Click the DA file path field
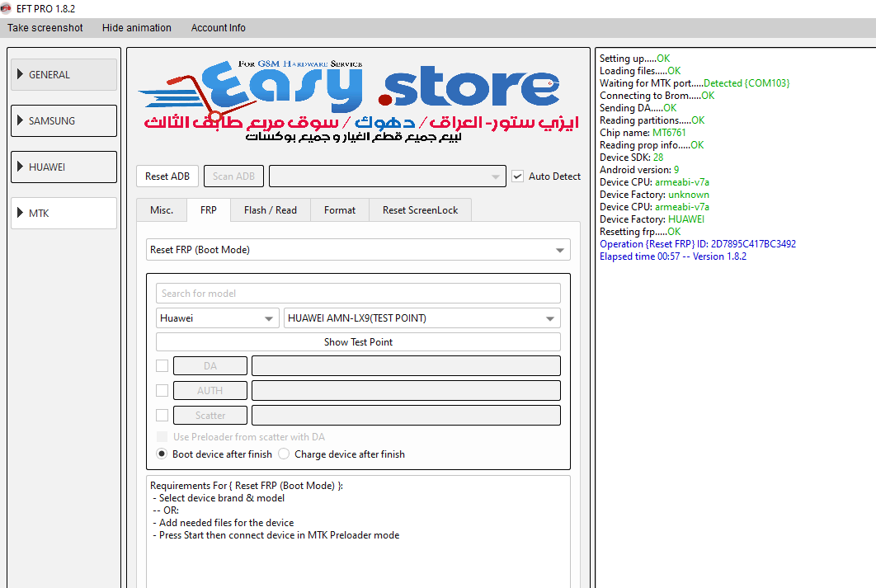Image resolution: width=876 pixels, height=588 pixels. click(406, 366)
